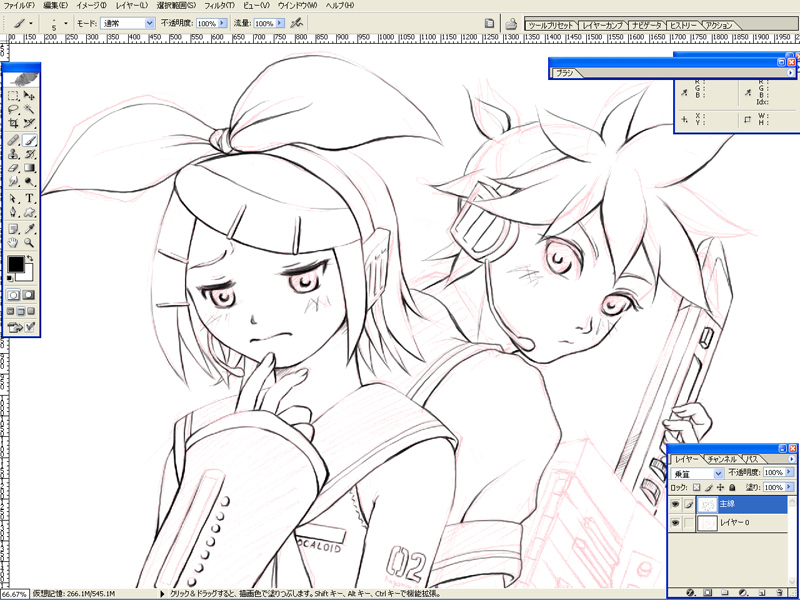Image resolution: width=800 pixels, height=600 pixels.
Task: Choose Standard Screen mode
Action: [x=11, y=311]
